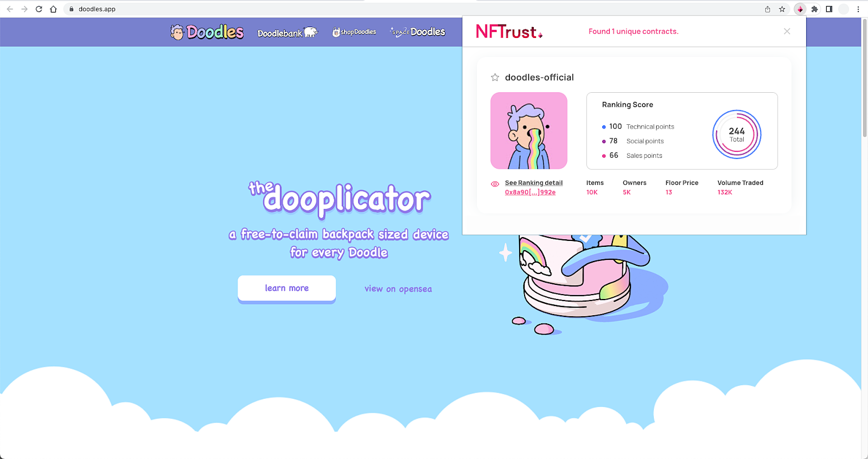The image size is (868, 459).
Task: Close the NFTrust popup
Action: (x=787, y=31)
